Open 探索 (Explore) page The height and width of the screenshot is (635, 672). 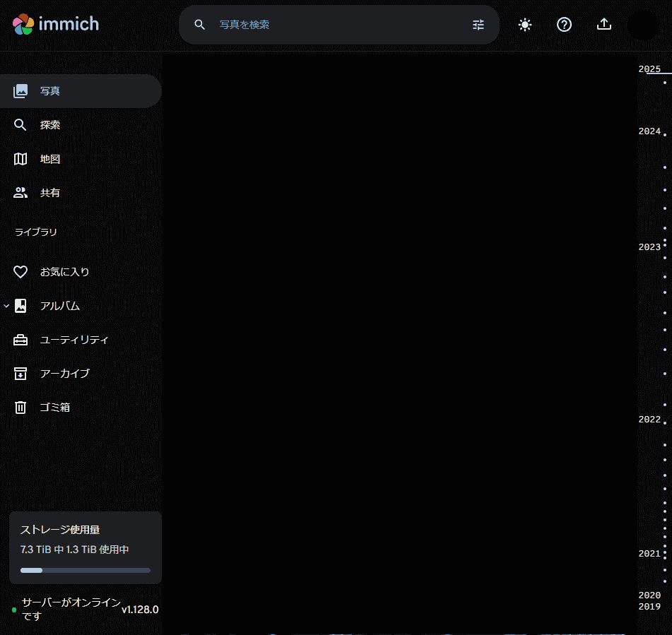click(49, 125)
